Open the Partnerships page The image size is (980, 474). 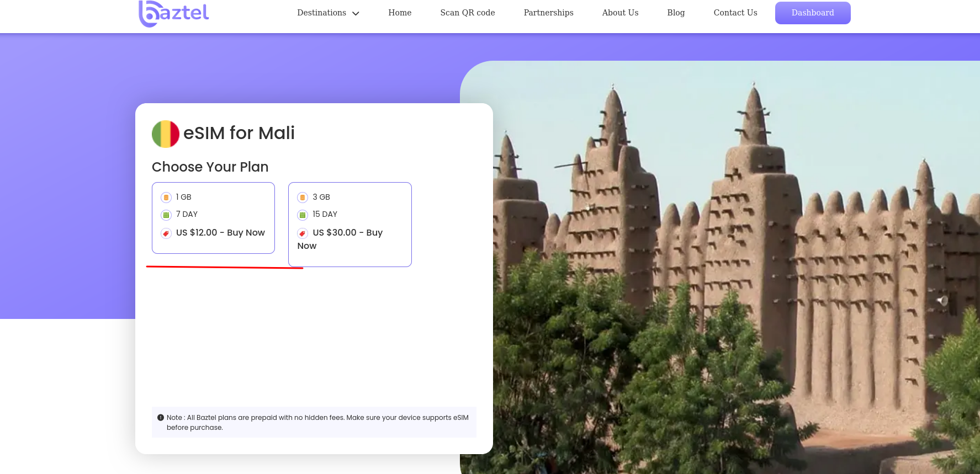pyautogui.click(x=548, y=13)
